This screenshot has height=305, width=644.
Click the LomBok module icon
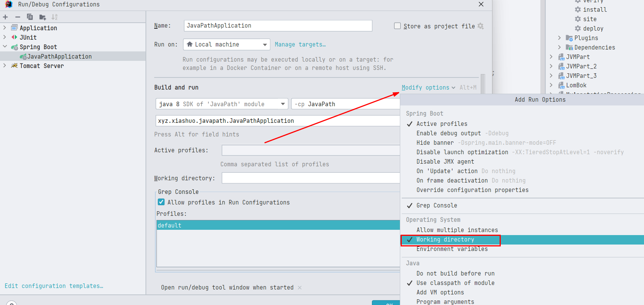click(561, 85)
